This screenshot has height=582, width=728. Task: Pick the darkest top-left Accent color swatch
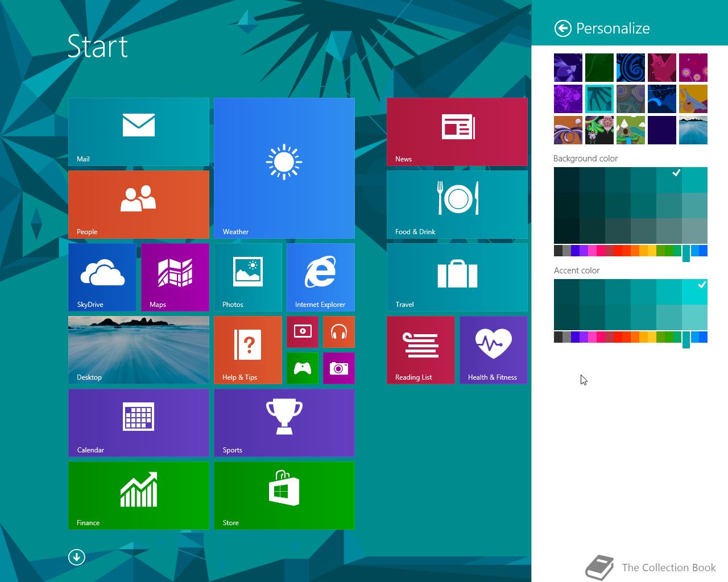coord(566,292)
